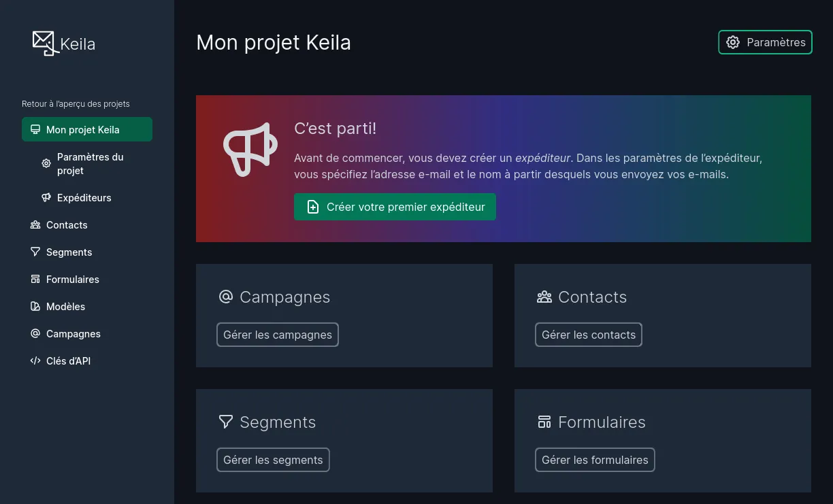Follow the 'Retour à l'aperçu des projets' link
The image size is (833, 504).
(x=76, y=103)
